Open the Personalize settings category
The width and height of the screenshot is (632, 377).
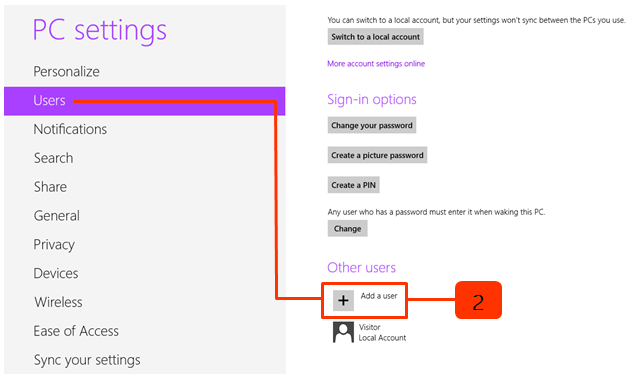(67, 71)
